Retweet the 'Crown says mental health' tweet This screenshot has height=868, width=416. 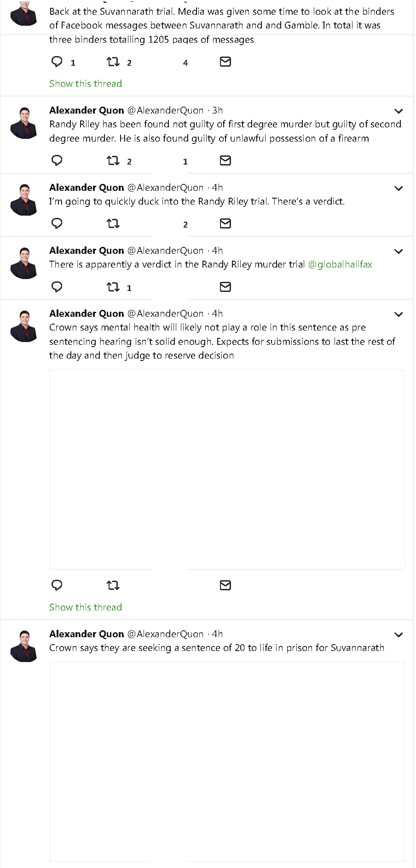coord(113,585)
